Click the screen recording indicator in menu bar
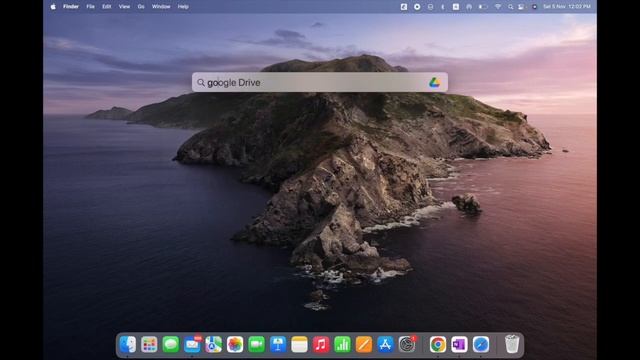This screenshot has width=640, height=360. 417,7
